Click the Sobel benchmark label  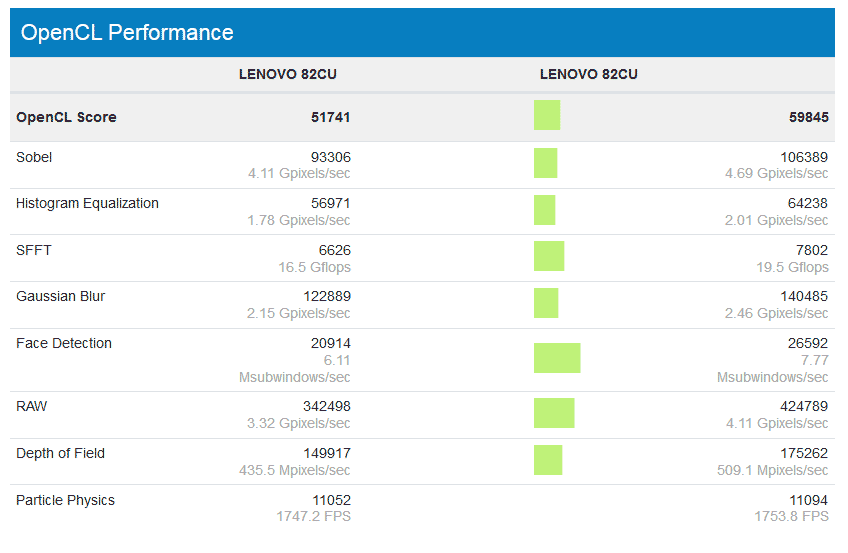click(x=34, y=157)
